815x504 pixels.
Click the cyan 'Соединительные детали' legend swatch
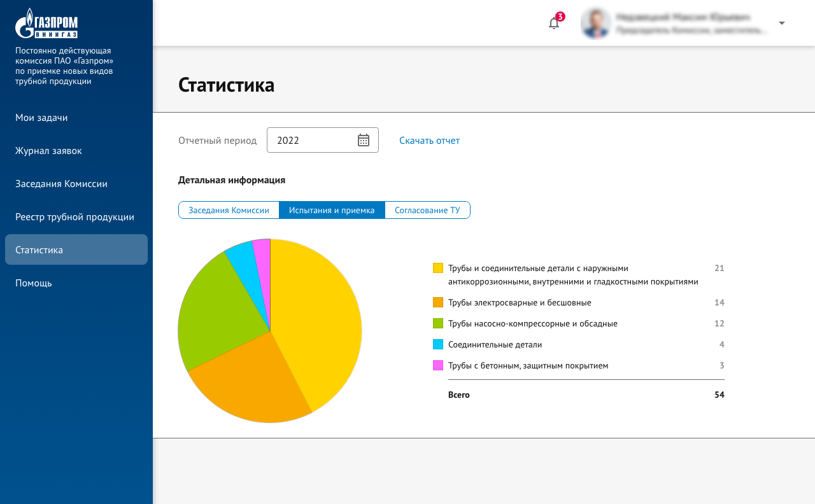[x=438, y=344]
